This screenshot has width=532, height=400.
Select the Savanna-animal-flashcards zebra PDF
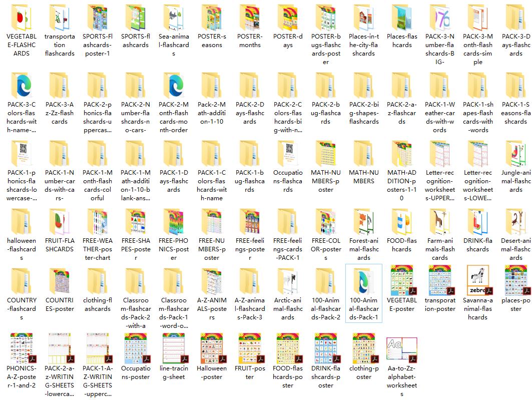click(477, 281)
